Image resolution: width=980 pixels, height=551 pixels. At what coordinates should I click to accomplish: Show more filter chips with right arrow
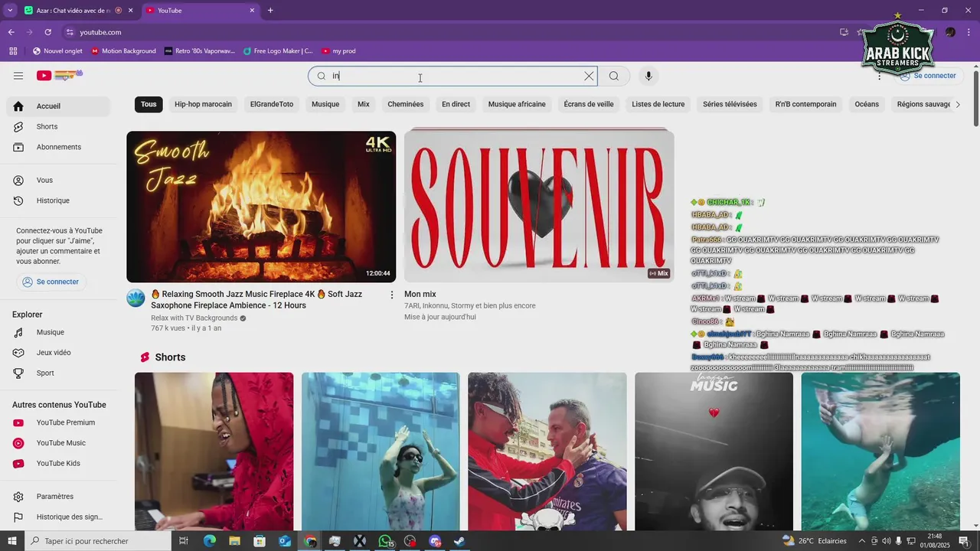coord(957,104)
